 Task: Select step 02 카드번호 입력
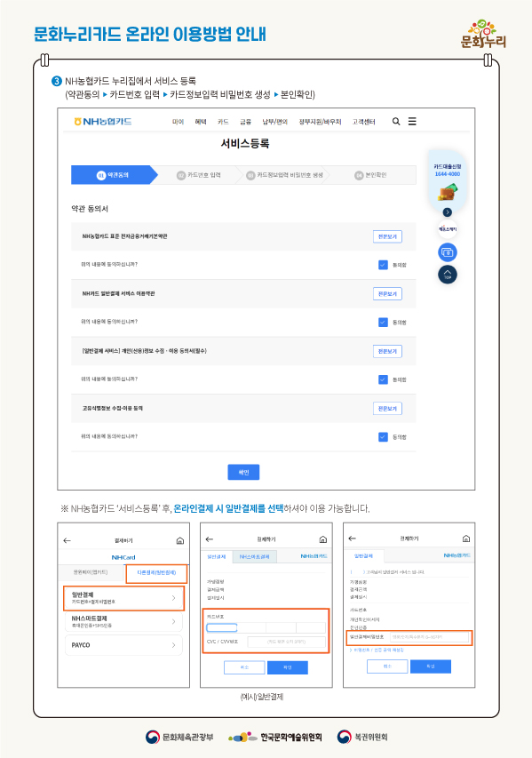tap(199, 175)
